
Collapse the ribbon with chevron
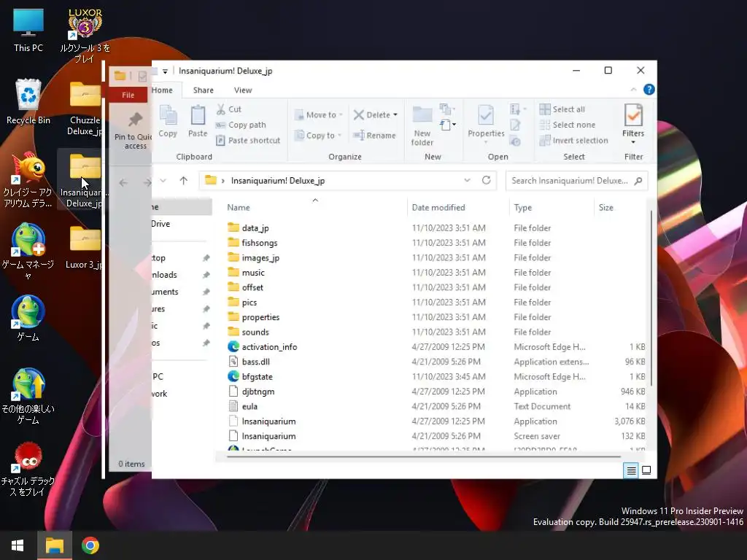(x=633, y=90)
